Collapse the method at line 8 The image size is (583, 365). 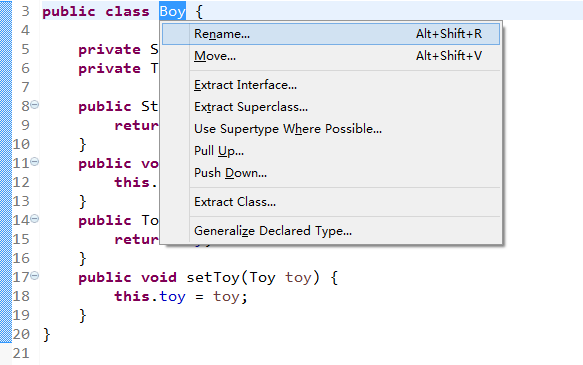pos(35,105)
